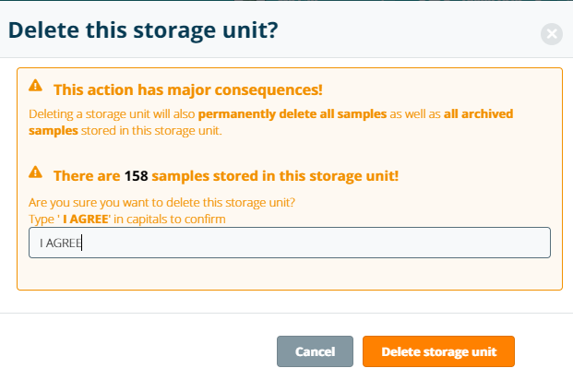Click the bold word 'samples' starting the second description line
Viewport: 573px width, 392px height.
pos(52,130)
